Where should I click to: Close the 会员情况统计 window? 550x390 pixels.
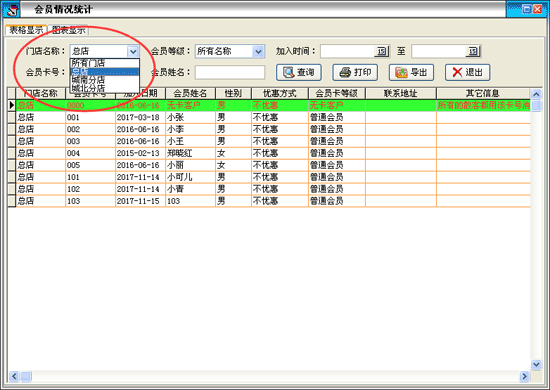pos(537,9)
